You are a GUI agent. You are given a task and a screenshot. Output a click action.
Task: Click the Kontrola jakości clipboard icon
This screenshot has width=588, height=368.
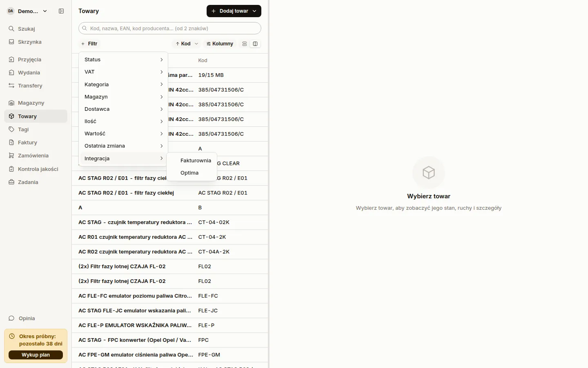[x=11, y=169]
